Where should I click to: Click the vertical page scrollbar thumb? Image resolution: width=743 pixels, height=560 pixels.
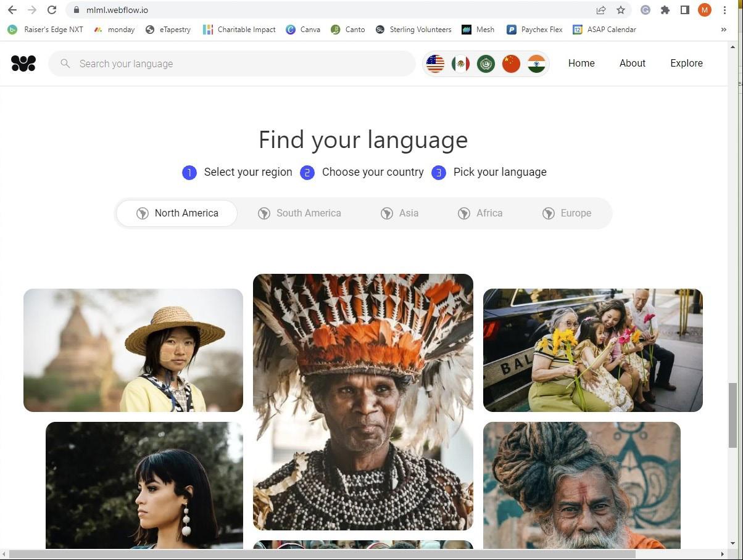pyautogui.click(x=733, y=415)
